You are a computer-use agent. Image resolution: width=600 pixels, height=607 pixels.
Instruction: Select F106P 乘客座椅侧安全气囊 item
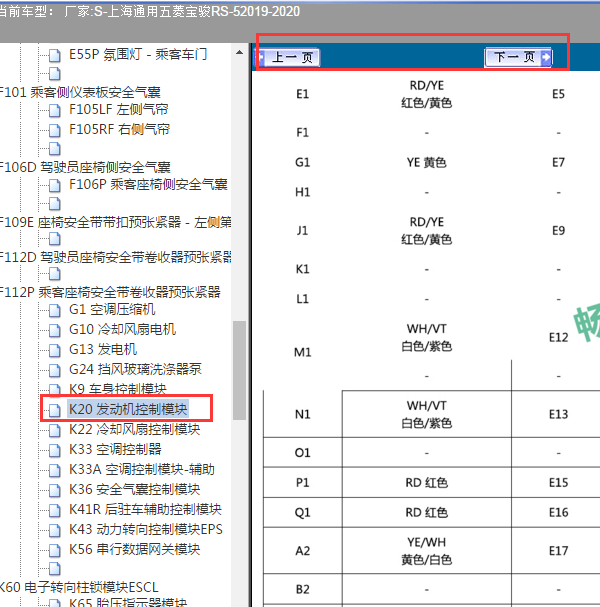pos(148,185)
